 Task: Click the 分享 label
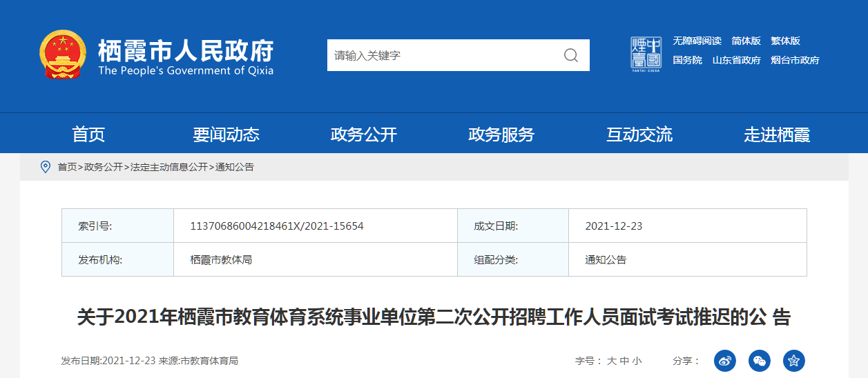point(686,361)
